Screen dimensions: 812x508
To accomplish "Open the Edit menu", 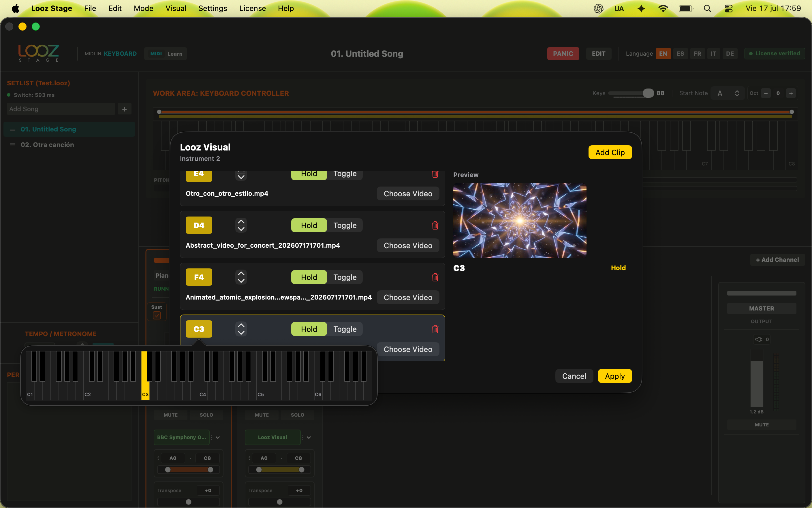I will coord(114,8).
